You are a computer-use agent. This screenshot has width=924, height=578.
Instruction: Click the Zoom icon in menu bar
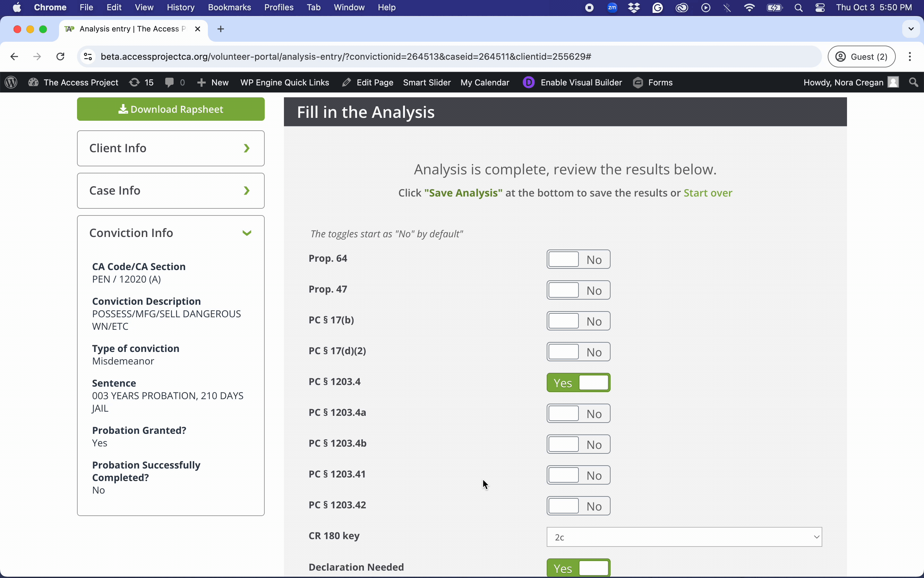coord(612,8)
